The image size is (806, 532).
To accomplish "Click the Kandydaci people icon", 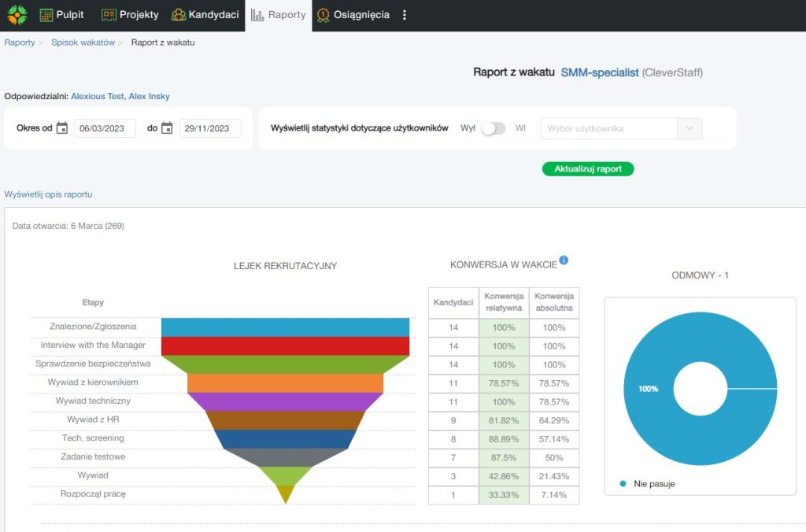I will (x=179, y=15).
